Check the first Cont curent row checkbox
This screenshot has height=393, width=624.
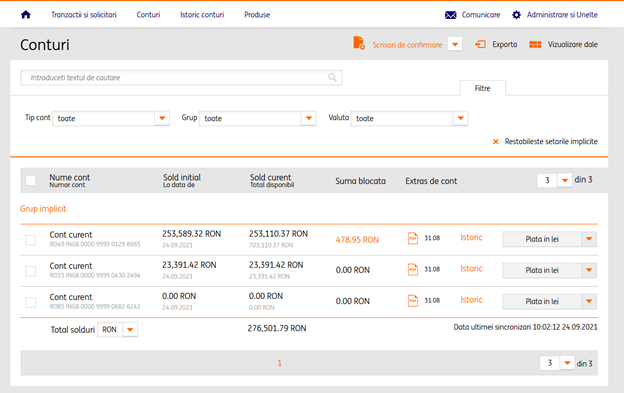point(31,240)
